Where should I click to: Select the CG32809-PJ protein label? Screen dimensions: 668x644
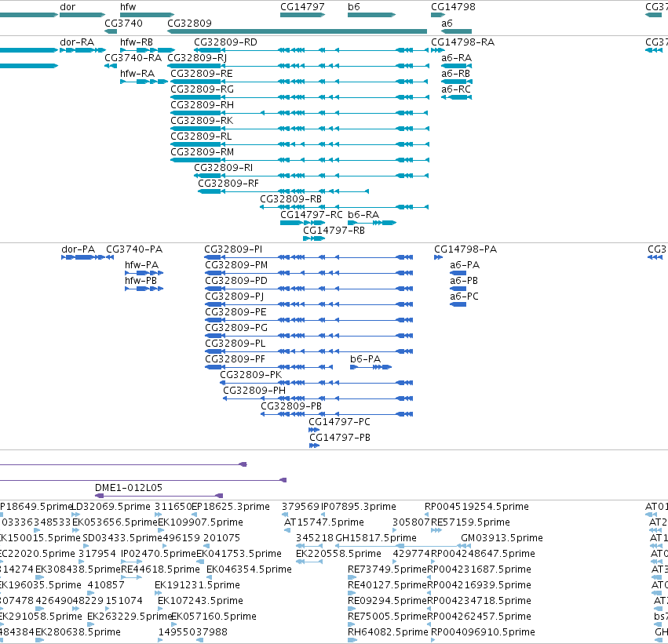235,297
